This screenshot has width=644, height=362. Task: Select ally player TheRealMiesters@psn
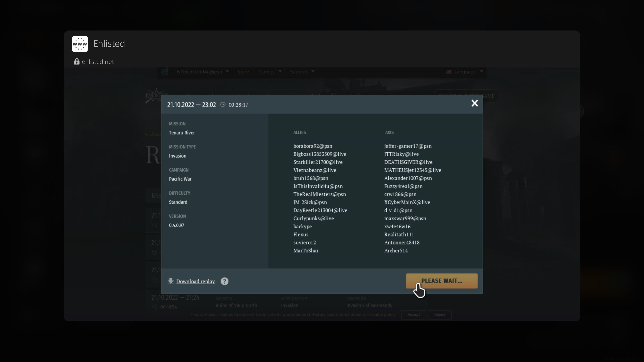320,194
